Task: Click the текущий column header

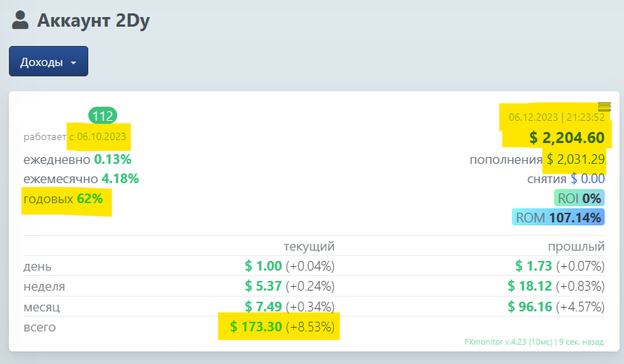Action: (309, 246)
